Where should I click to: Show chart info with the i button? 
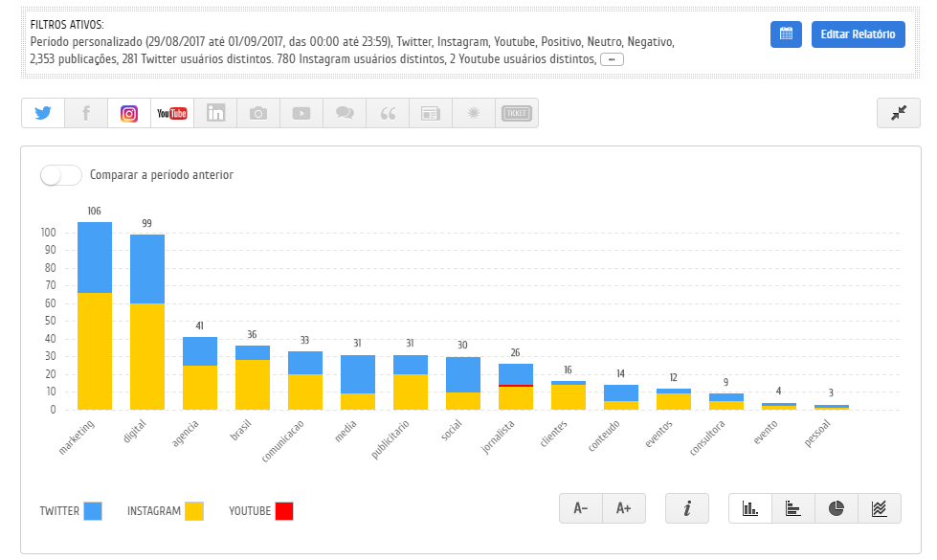click(687, 508)
